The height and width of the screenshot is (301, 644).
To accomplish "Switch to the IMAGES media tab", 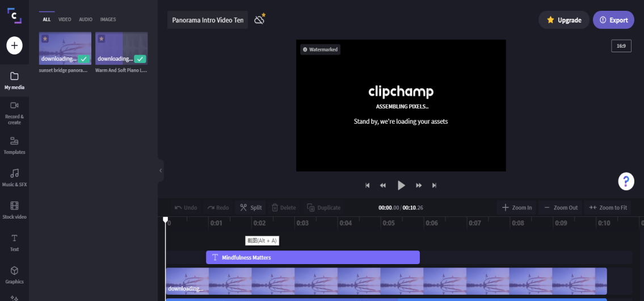I will [x=108, y=19].
